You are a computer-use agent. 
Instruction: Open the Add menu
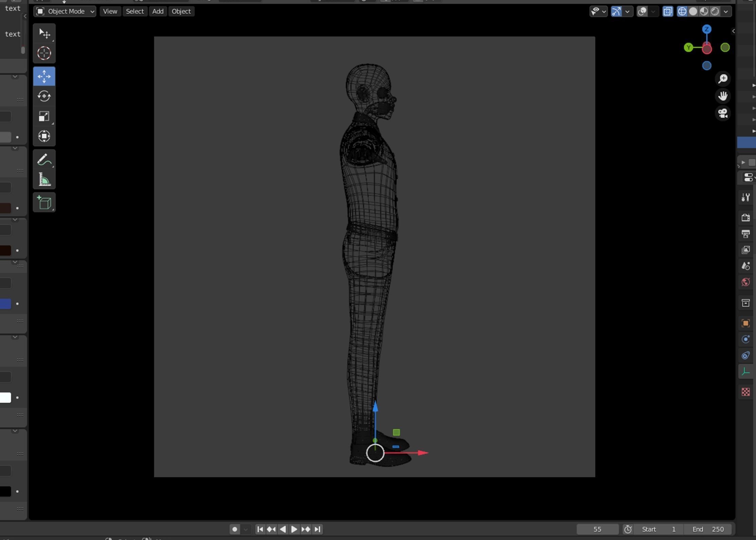158,12
